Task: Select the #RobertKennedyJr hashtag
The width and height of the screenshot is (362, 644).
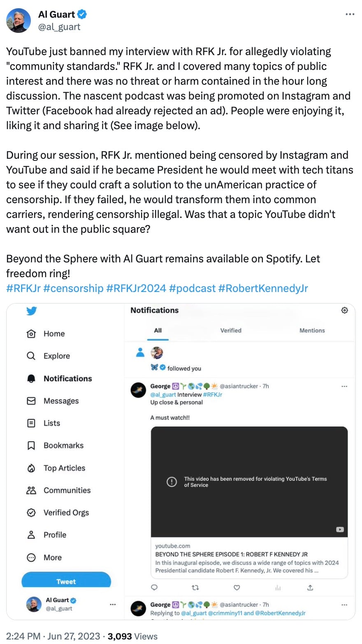Action: click(x=263, y=288)
